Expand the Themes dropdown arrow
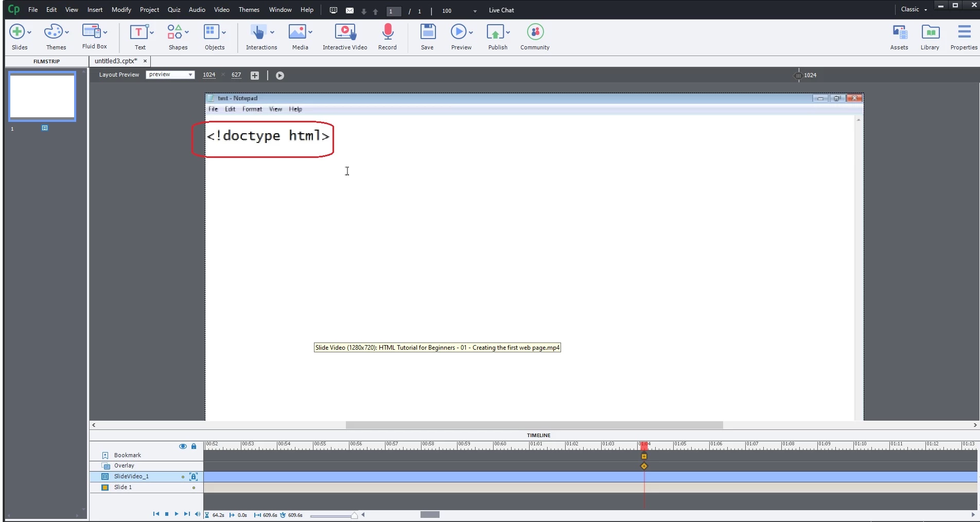This screenshot has width=980, height=522. pyautogui.click(x=67, y=32)
